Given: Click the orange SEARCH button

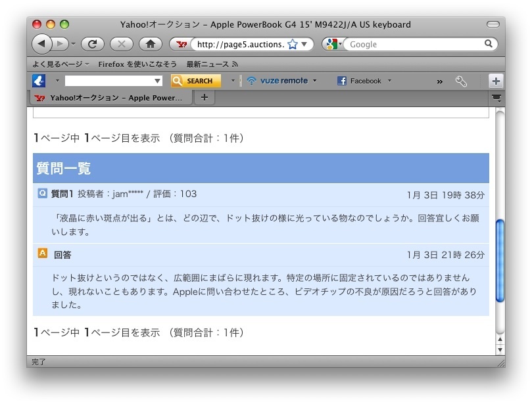Looking at the screenshot, I should [x=195, y=81].
